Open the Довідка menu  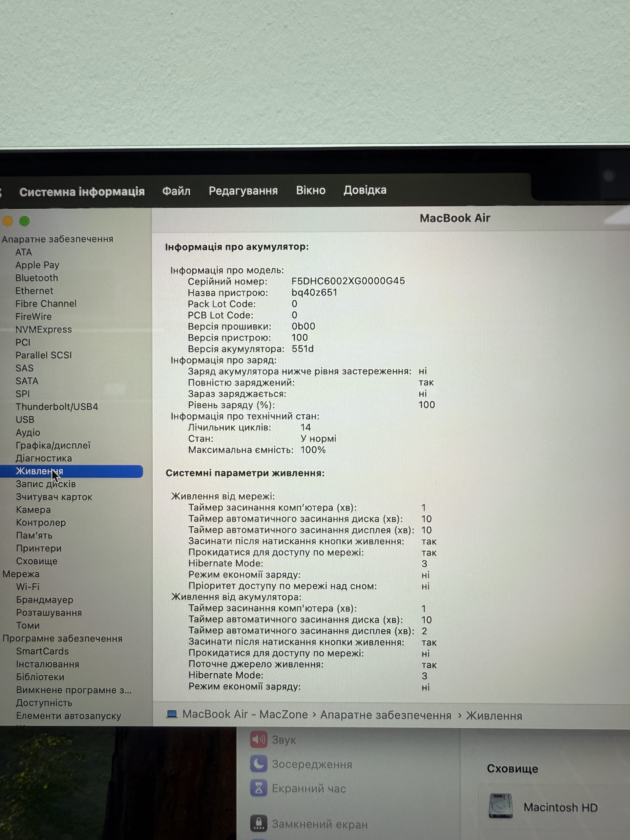[x=365, y=190]
